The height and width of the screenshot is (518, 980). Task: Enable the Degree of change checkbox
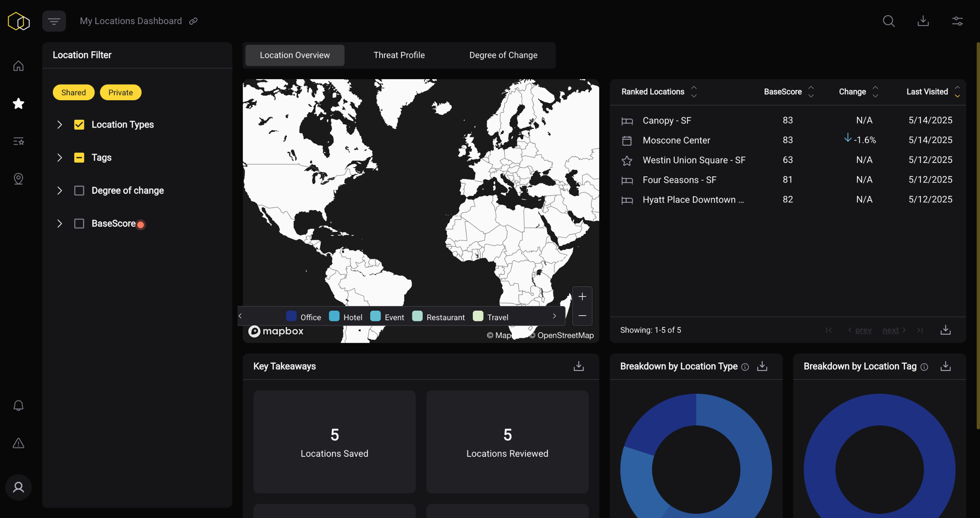tap(79, 191)
